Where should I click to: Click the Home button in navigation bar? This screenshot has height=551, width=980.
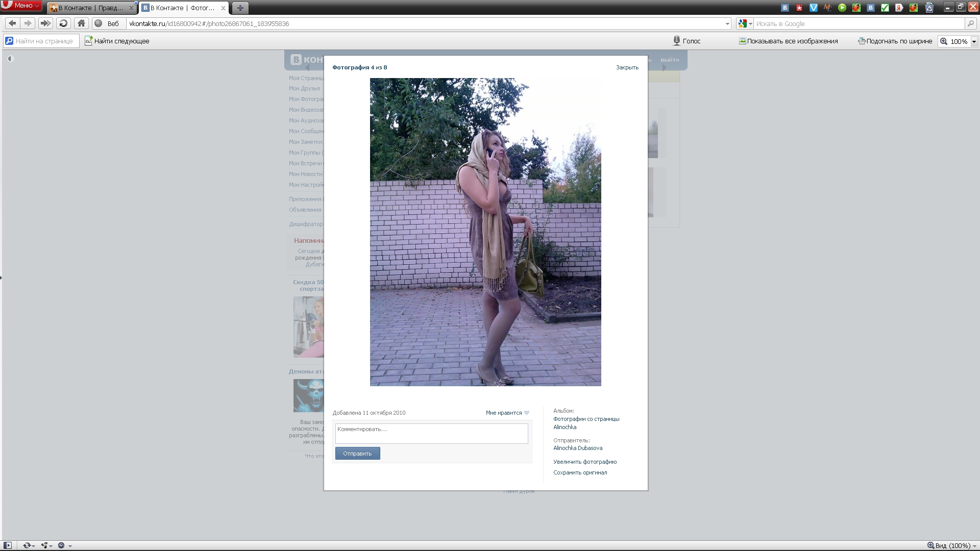pyautogui.click(x=81, y=23)
